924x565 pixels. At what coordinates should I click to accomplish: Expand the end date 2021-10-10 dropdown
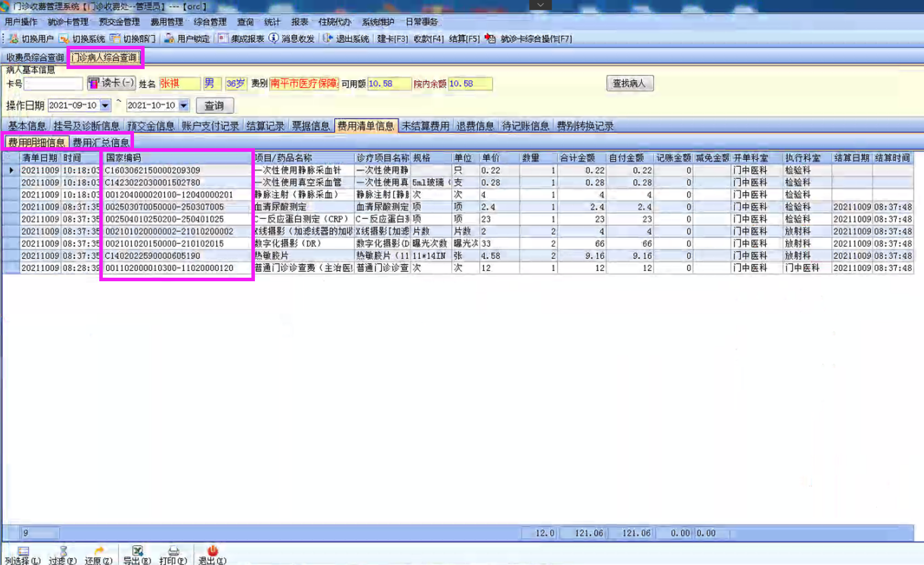click(x=184, y=105)
